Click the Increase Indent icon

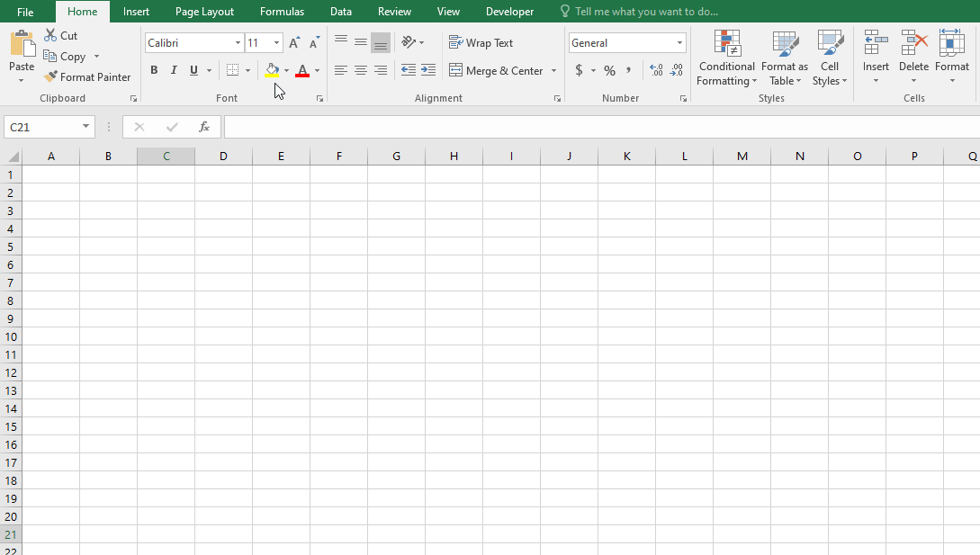[428, 70]
